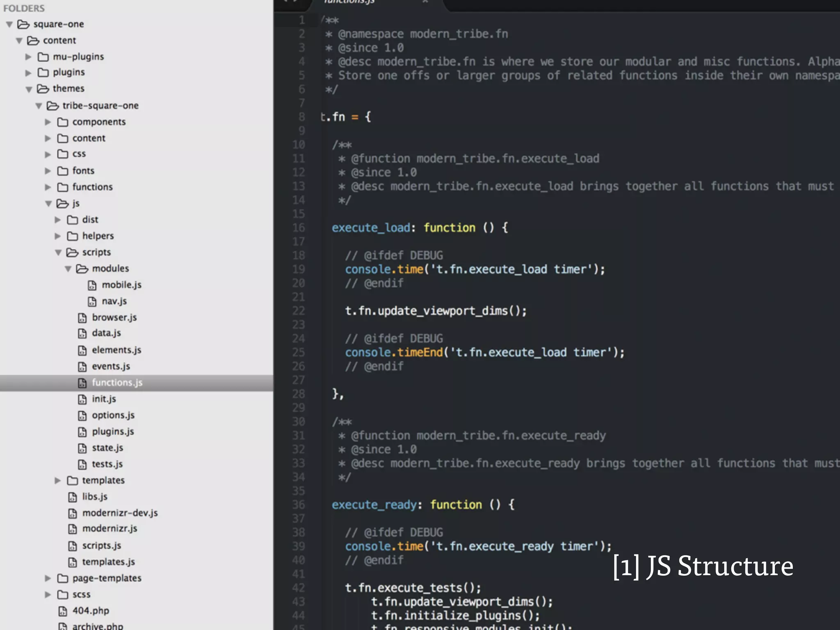Switch to the functions.js editor tab
Screen dimensions: 840x630
tap(349, 2)
